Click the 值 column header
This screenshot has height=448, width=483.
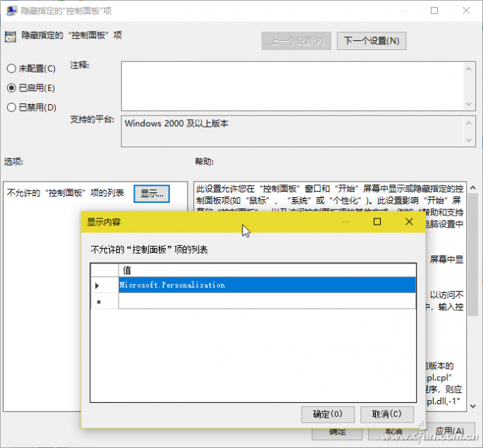coord(267,270)
